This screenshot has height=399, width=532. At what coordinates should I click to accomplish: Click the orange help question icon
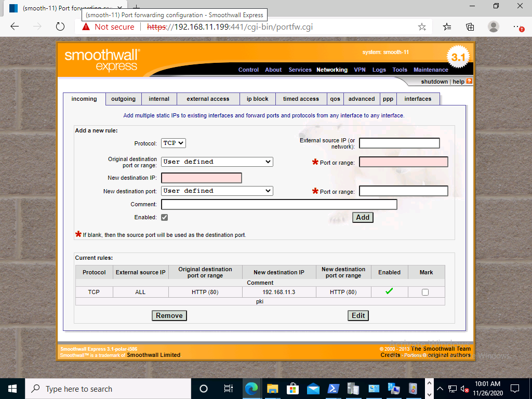click(469, 81)
